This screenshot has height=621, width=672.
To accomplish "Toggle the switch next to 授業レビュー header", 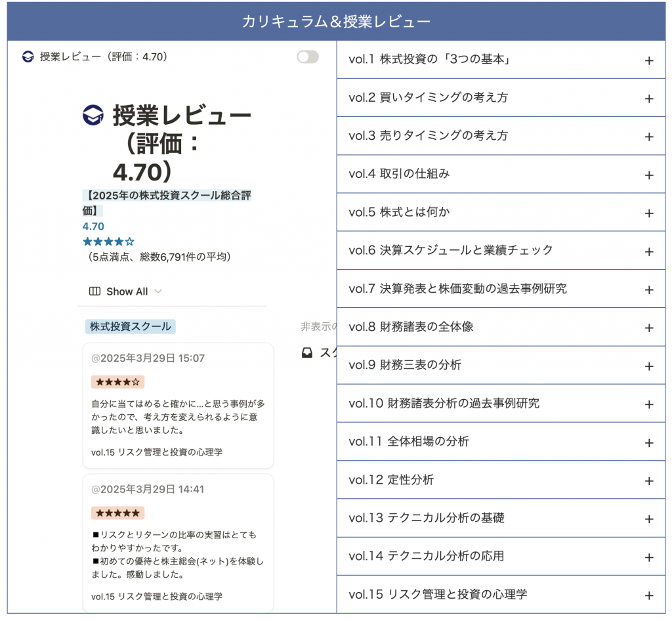I will point(307,57).
